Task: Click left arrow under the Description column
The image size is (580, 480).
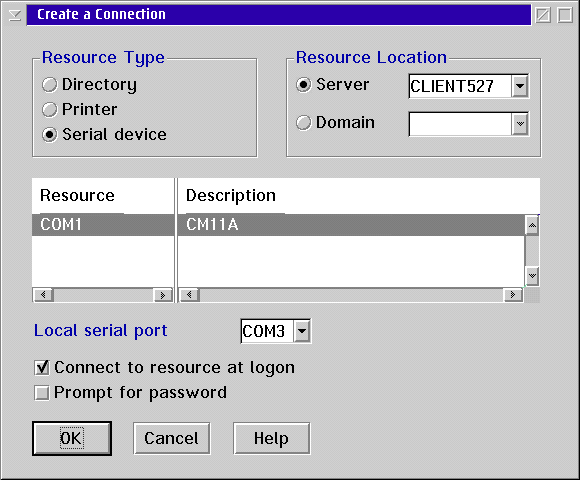Action: pyautogui.click(x=190, y=295)
